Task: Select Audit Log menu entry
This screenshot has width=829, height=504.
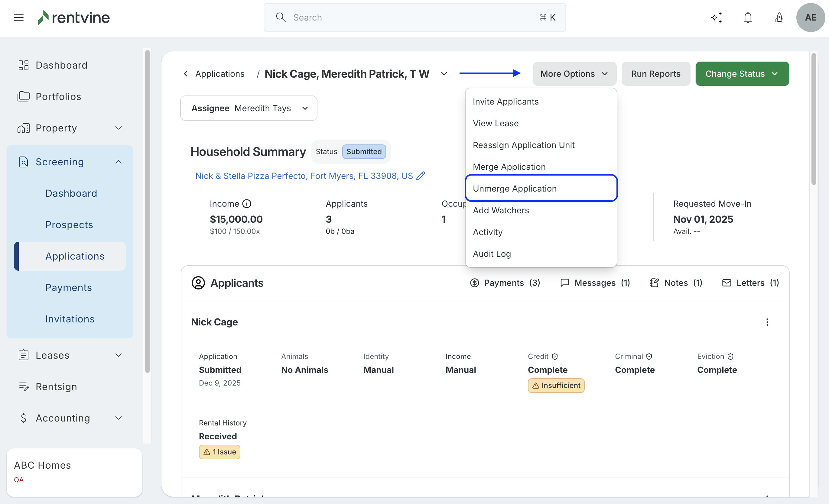Action: coord(492,254)
